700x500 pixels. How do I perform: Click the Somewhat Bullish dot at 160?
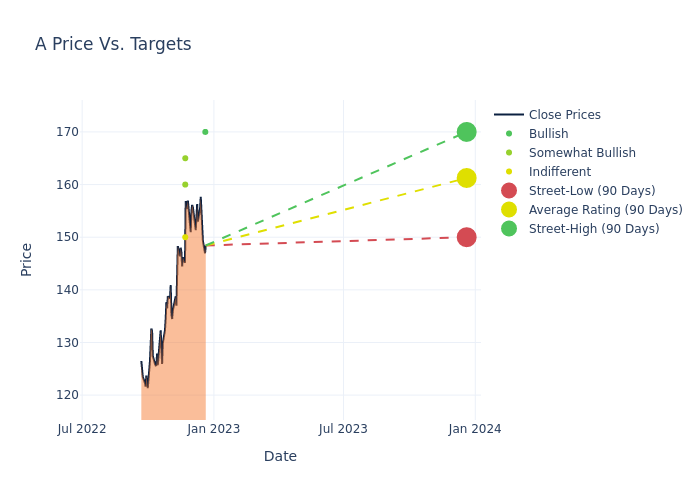click(x=185, y=185)
